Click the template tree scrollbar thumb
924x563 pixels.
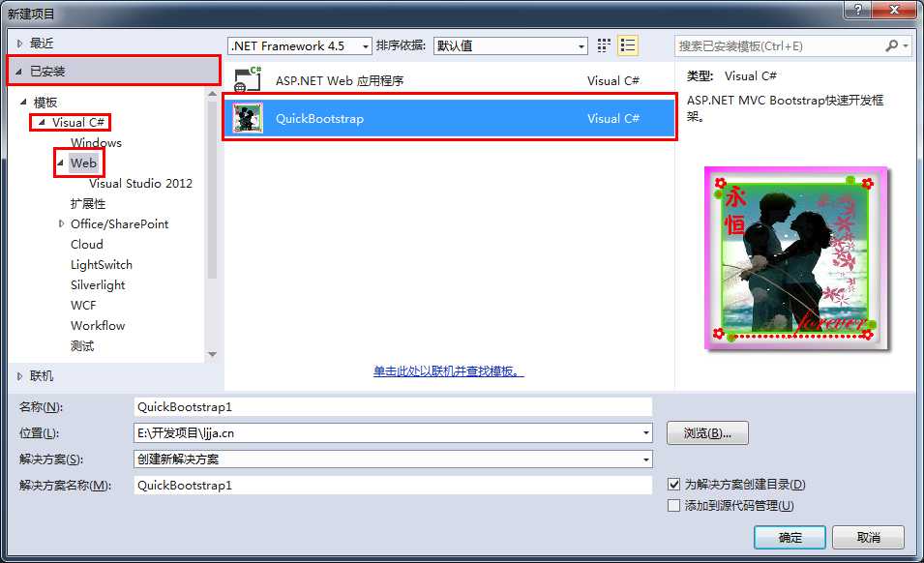click(212, 189)
